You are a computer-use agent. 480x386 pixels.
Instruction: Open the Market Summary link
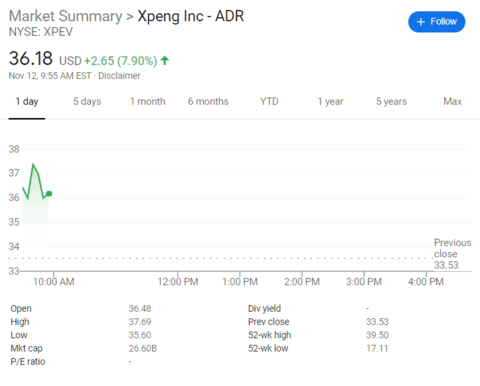click(x=66, y=16)
